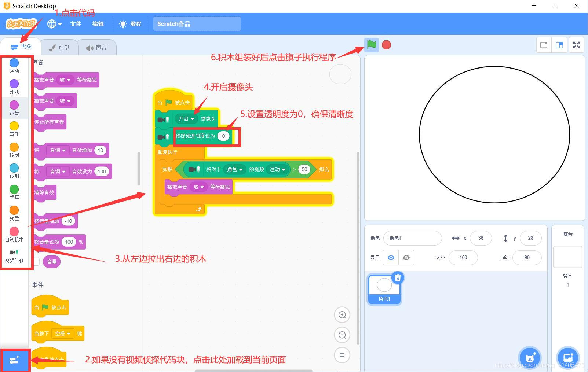
Task: Show the sprite with eye icon
Action: click(x=391, y=258)
